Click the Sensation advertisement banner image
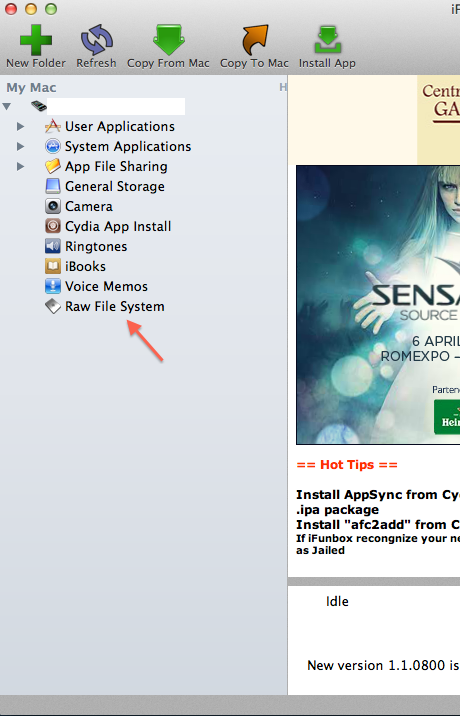This screenshot has width=460, height=716. [x=378, y=305]
